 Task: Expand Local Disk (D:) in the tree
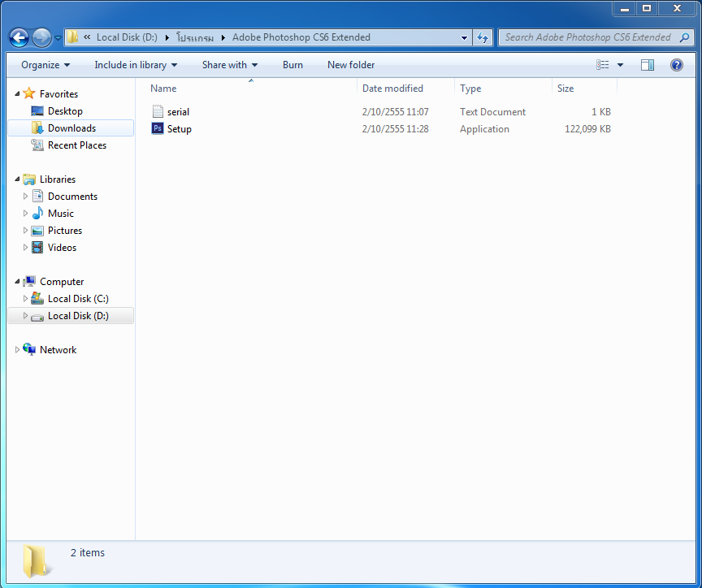[25, 315]
